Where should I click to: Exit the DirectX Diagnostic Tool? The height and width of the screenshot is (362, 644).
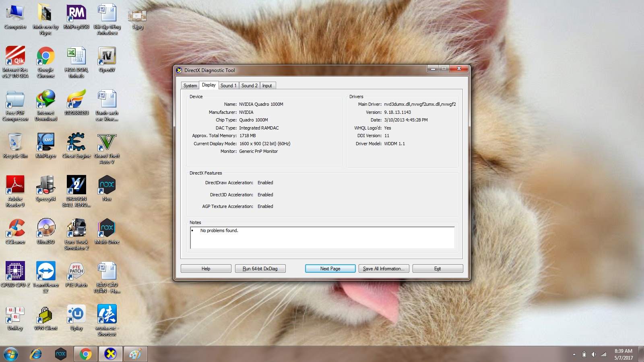tap(438, 269)
